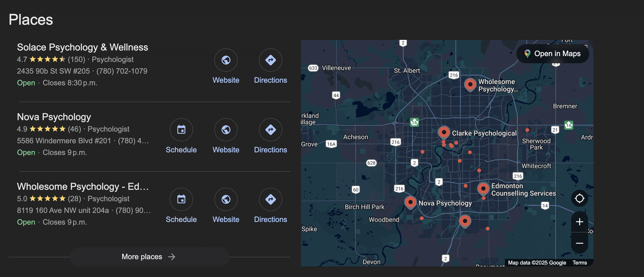Click Solace rating 4.7 with 150 reviews

tap(51, 60)
